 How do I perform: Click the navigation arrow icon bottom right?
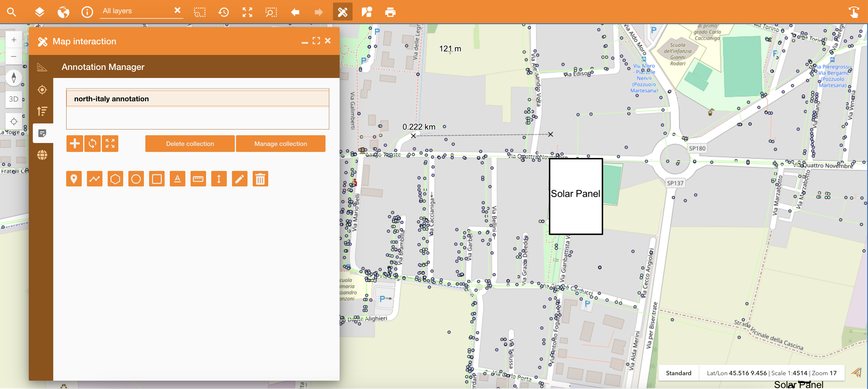click(856, 373)
